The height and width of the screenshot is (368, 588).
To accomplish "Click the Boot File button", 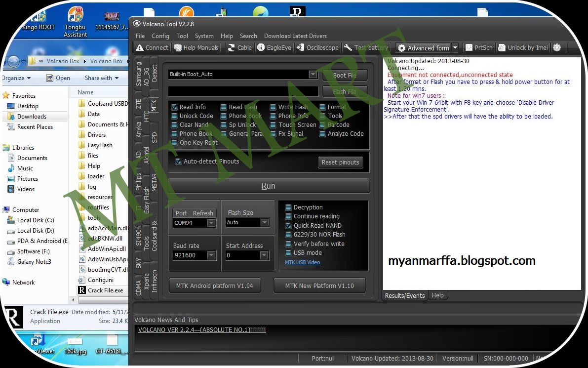I will pyautogui.click(x=345, y=75).
